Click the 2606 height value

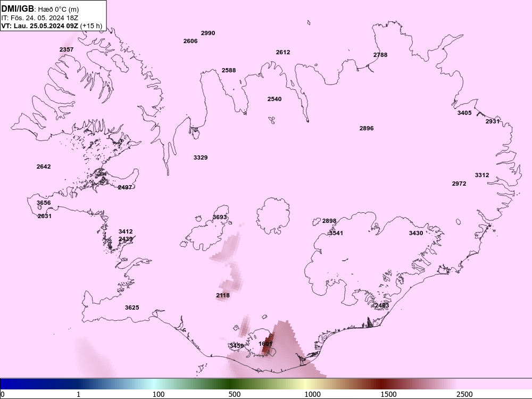190,41
